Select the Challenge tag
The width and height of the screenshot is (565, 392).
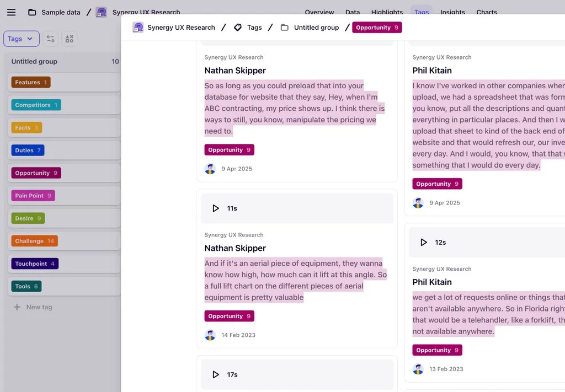tap(35, 241)
